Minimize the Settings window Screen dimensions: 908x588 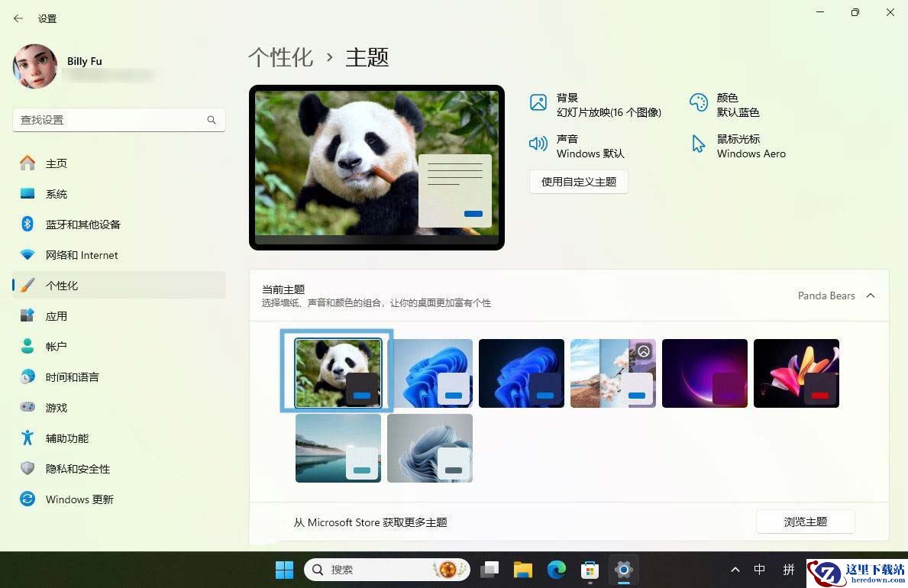point(820,12)
